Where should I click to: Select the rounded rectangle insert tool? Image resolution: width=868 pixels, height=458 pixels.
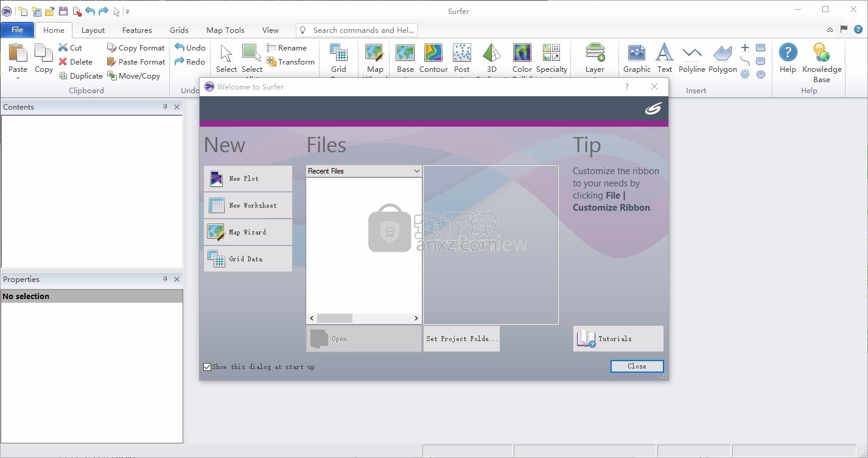(760, 61)
